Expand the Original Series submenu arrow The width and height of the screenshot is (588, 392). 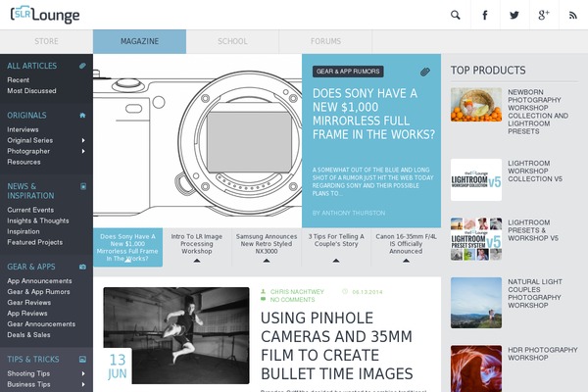pyautogui.click(x=83, y=140)
